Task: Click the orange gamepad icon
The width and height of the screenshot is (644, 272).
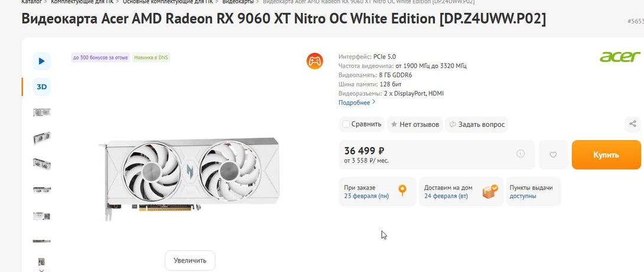Action: (x=314, y=61)
